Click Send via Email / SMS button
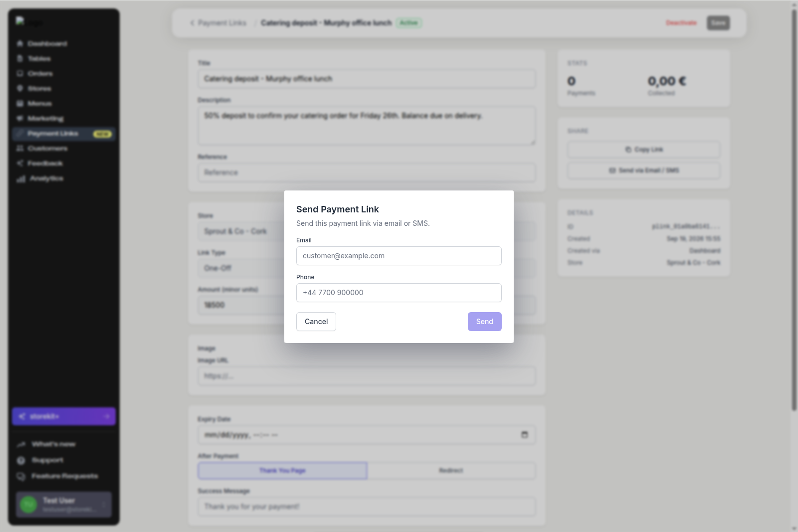Viewport: 798px width, 532px height. point(644,171)
